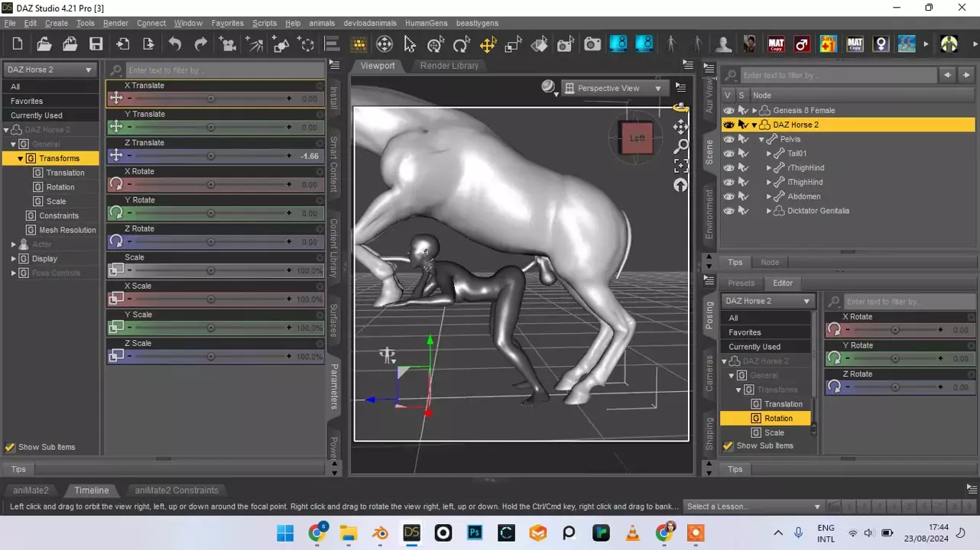Open the Perspective View dropdown
Image resolution: width=980 pixels, height=550 pixels.
pyautogui.click(x=614, y=89)
